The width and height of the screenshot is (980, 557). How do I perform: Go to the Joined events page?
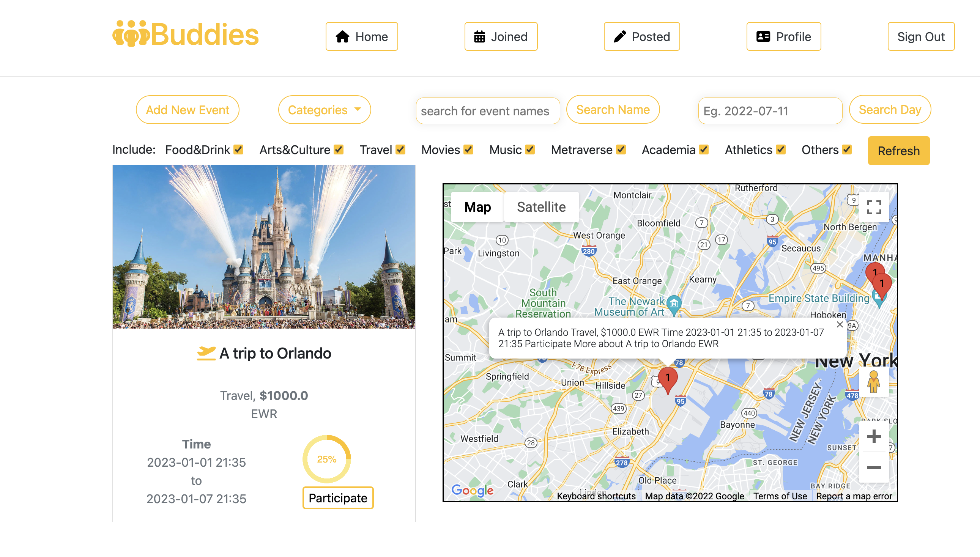click(501, 36)
